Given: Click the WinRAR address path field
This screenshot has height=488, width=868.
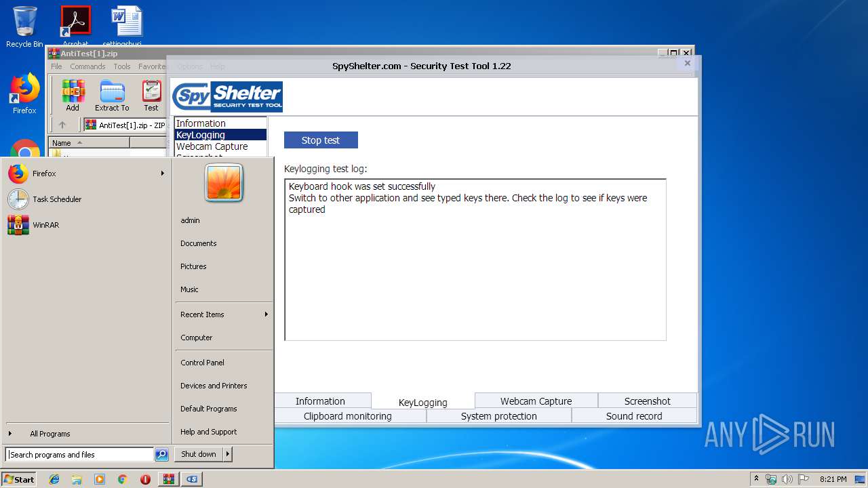Looking at the screenshot, I should (x=125, y=125).
